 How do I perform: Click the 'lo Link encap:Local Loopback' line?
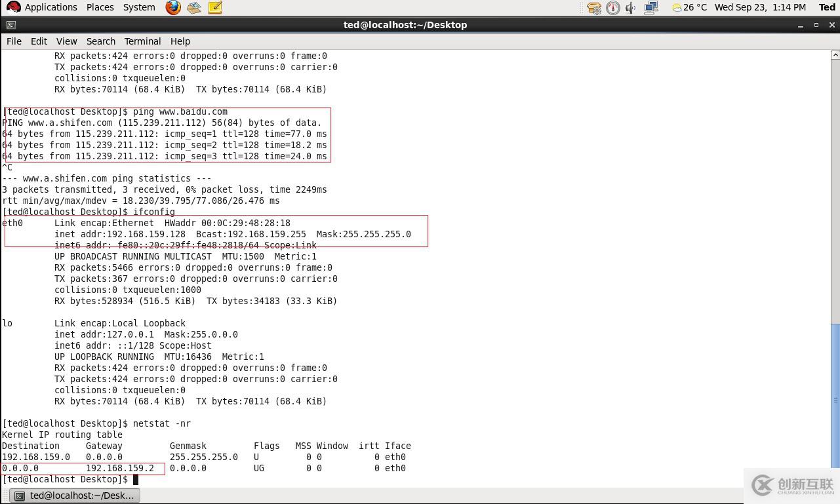pyautogui.click(x=94, y=323)
